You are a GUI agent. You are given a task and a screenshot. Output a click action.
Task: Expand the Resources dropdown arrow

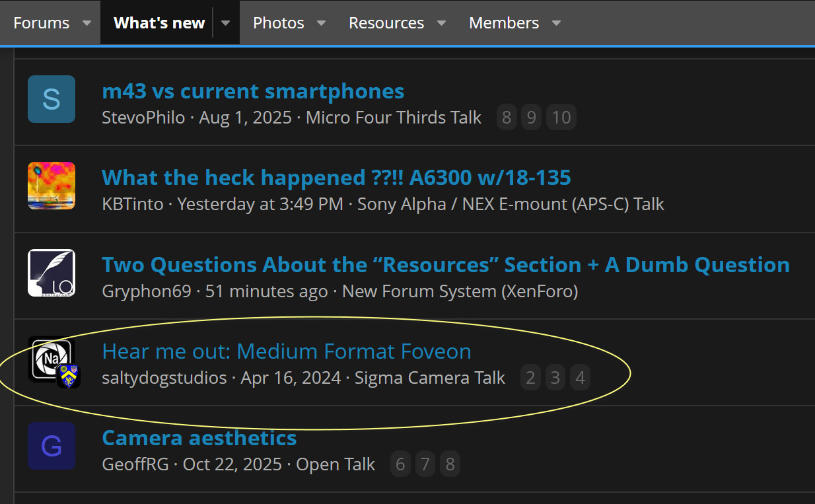pos(441,23)
